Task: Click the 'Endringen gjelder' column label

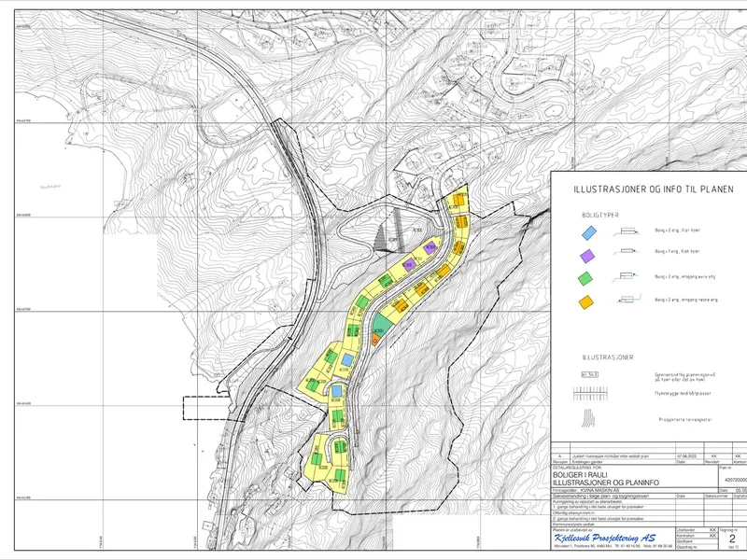Action: (x=587, y=462)
